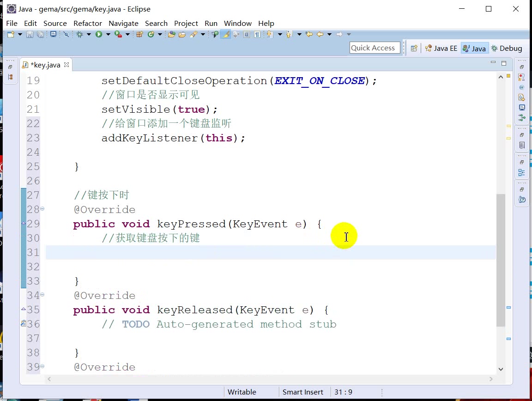Collapse the fold at line 39
This screenshot has width=532, height=401.
pos(42,366)
